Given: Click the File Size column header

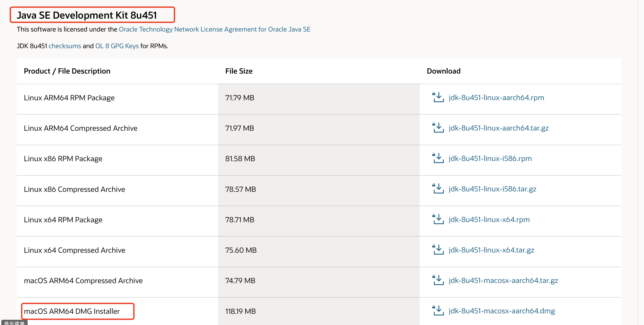Looking at the screenshot, I should coord(239,71).
